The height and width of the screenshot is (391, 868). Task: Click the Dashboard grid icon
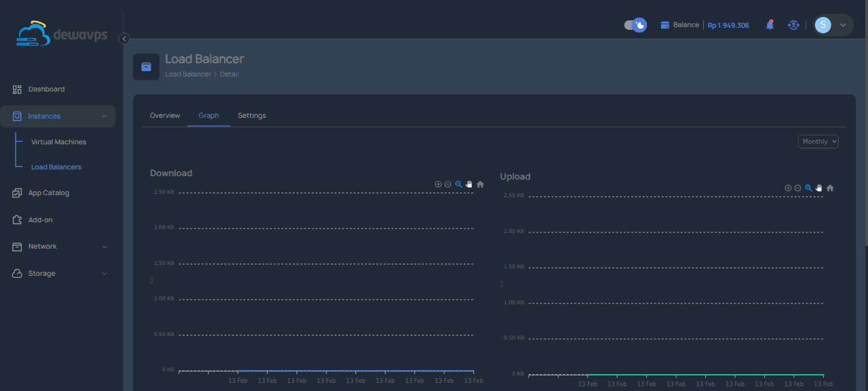[x=17, y=89]
